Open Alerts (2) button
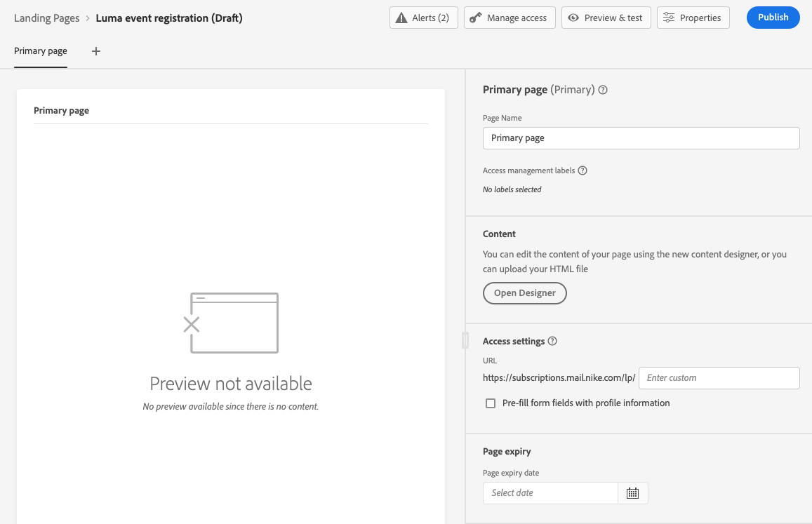The width and height of the screenshot is (812, 524). pos(423,18)
